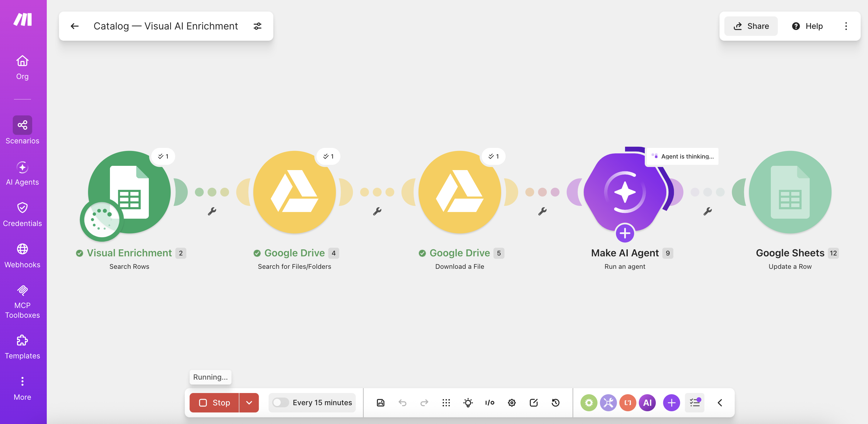Click the auto-align grid dots icon
The image size is (868, 424).
point(446,402)
